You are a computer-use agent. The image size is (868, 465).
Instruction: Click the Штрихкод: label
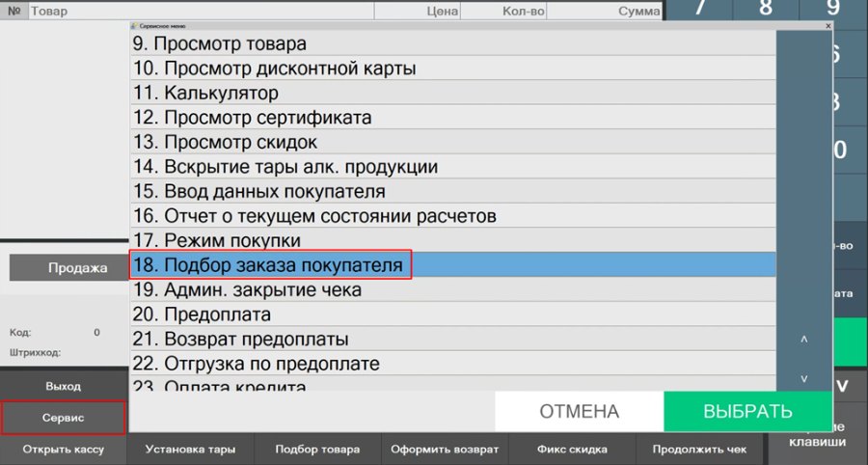tap(35, 353)
